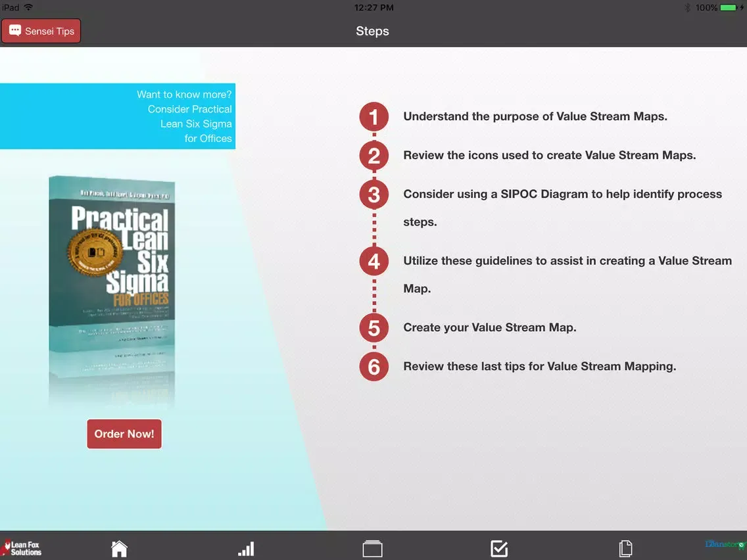
Task: Select step 5 circle
Action: pos(373,328)
